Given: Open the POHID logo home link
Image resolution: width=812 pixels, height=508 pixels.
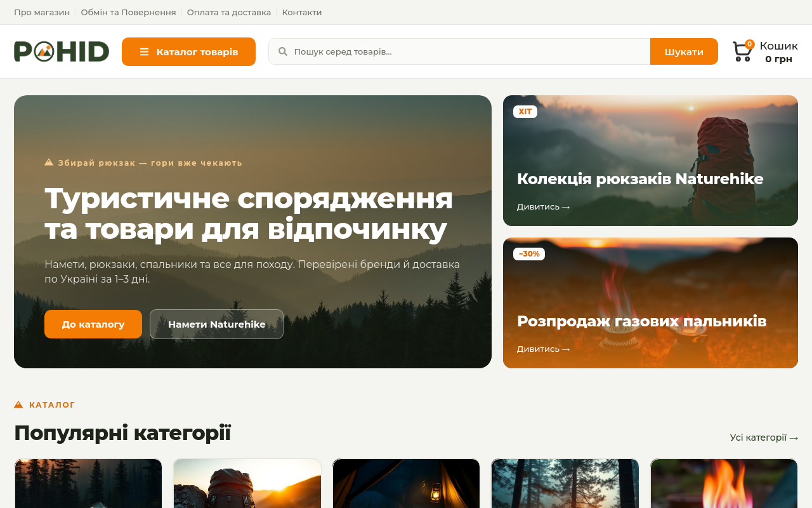Looking at the screenshot, I should (x=62, y=51).
